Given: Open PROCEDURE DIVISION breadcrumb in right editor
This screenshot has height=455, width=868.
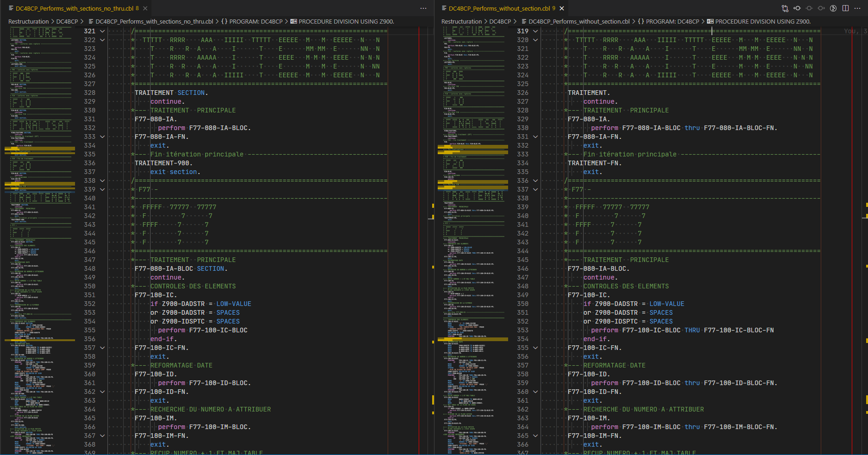Looking at the screenshot, I should [x=759, y=21].
